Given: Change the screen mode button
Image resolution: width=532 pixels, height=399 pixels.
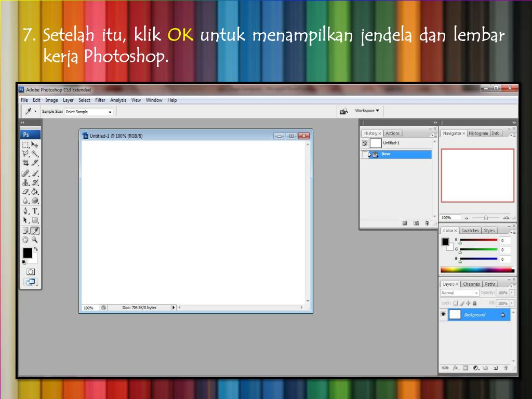Looking at the screenshot, I should [31, 282].
